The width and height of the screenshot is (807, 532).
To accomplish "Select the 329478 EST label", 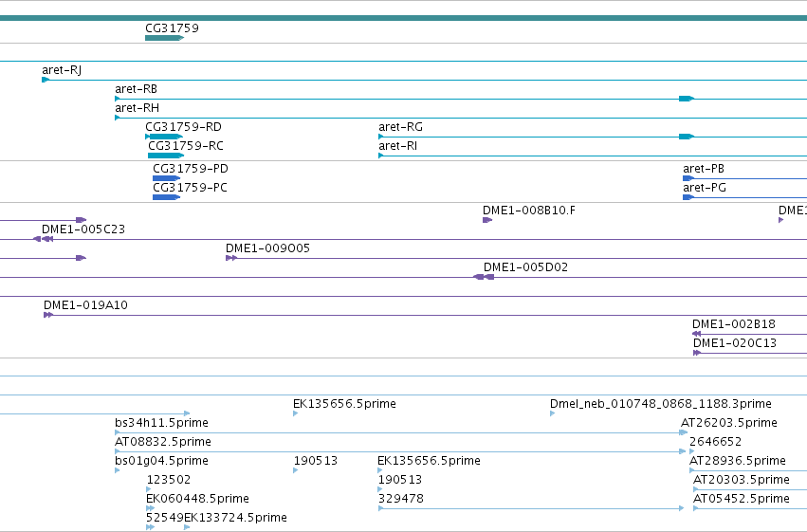I will point(401,500).
